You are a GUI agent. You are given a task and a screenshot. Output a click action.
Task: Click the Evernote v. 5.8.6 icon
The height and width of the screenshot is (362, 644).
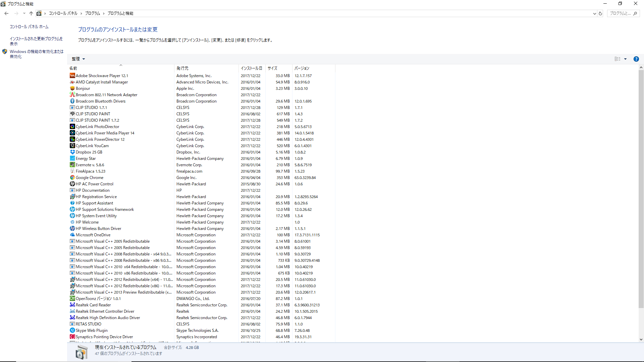coord(72,165)
